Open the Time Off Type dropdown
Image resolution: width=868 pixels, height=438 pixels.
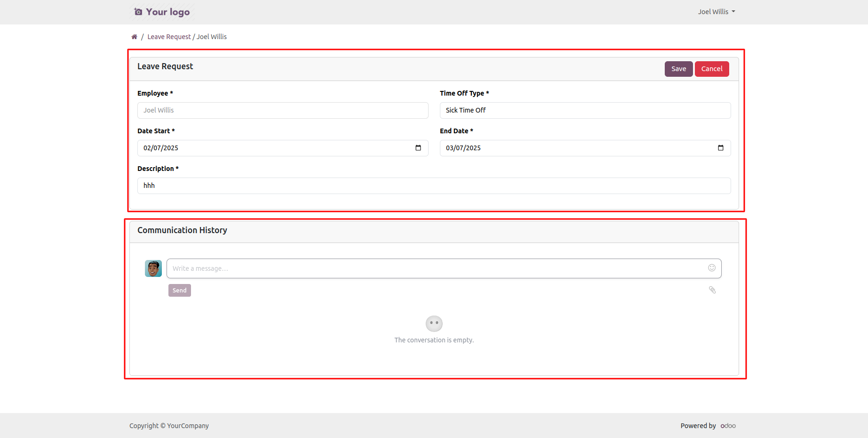(x=585, y=110)
